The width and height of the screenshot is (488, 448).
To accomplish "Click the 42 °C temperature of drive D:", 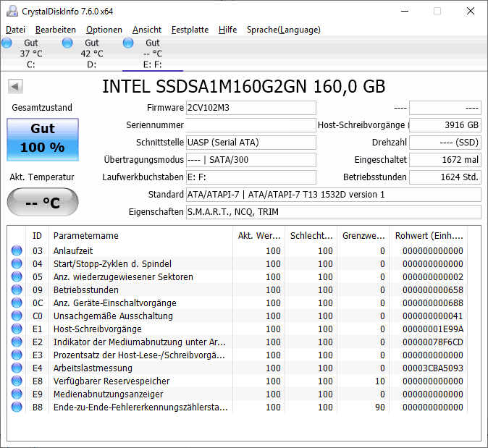I will tap(92, 54).
